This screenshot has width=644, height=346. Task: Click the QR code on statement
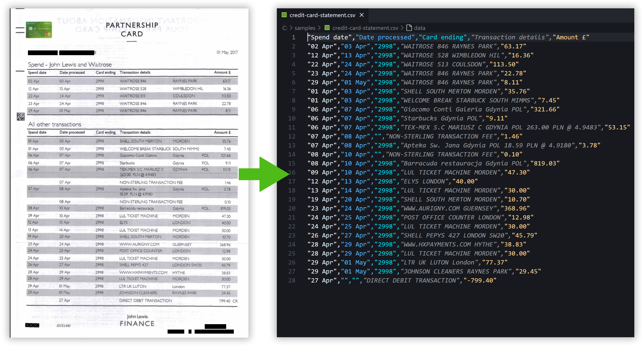21,116
